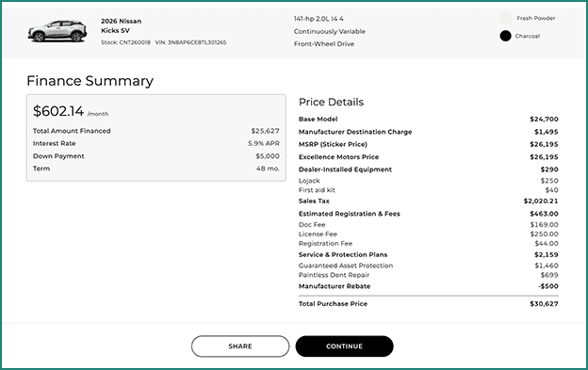
Task: Click the 48 mo. term value
Action: (268, 169)
